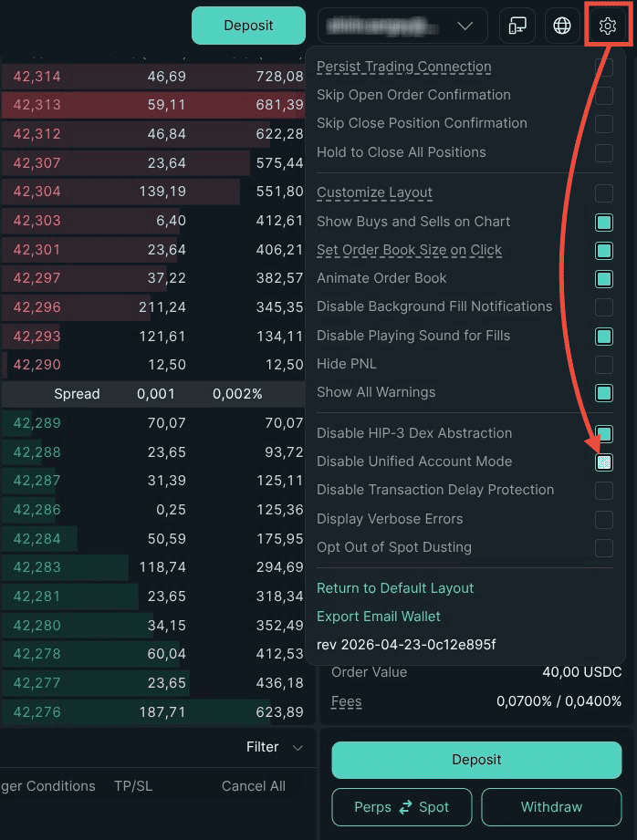
Task: Click Export Email Wallet link
Action: tap(379, 617)
